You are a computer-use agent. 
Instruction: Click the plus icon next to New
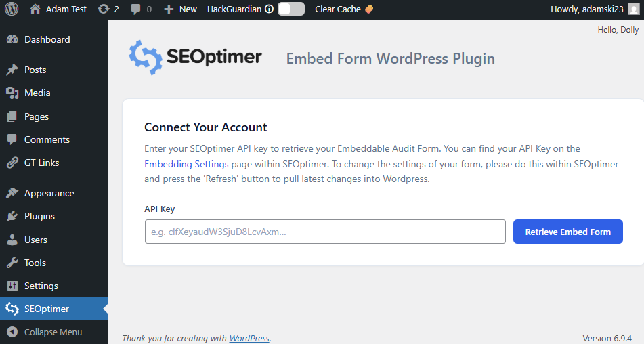(x=169, y=9)
